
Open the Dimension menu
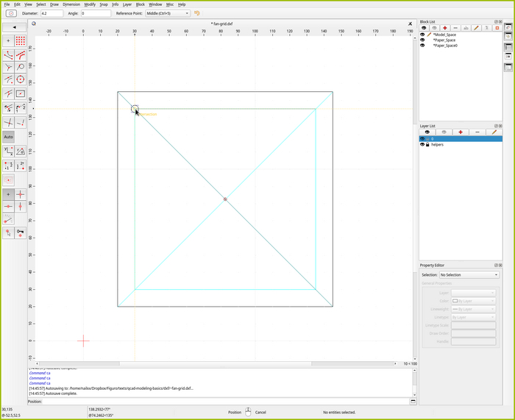[x=71, y=4]
